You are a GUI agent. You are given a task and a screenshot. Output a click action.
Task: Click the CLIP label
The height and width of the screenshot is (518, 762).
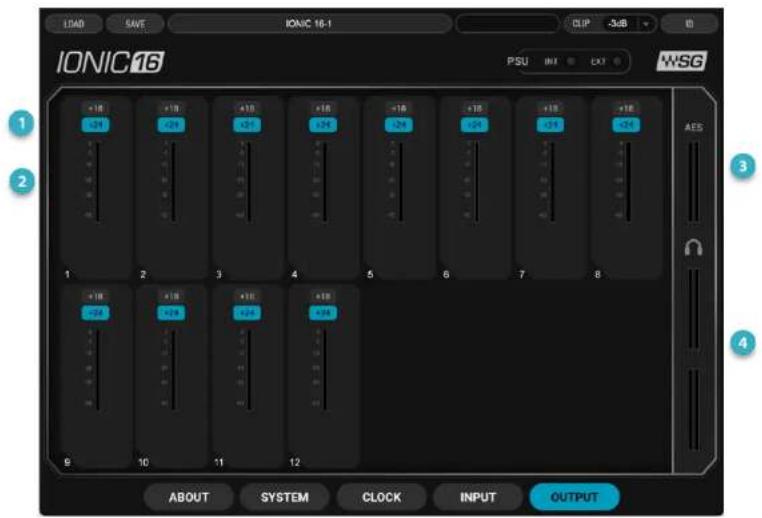click(581, 23)
